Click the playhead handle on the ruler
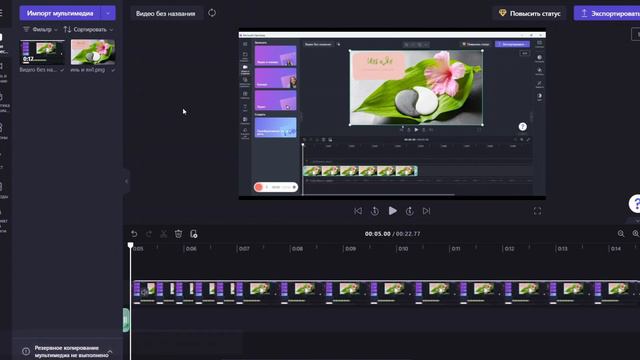 point(131,245)
